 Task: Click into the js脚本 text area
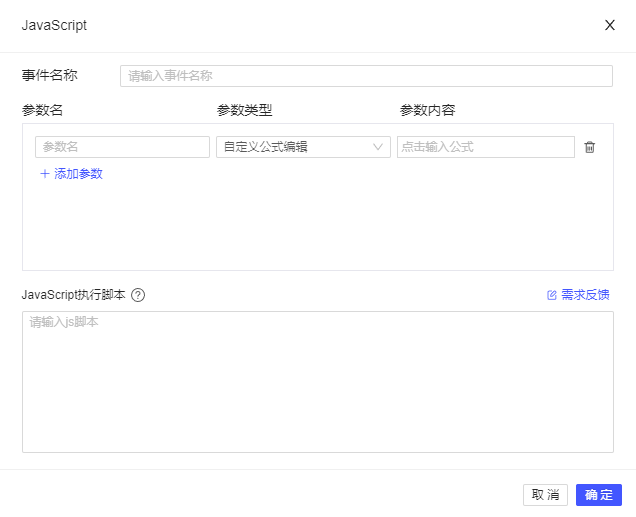coord(318,382)
